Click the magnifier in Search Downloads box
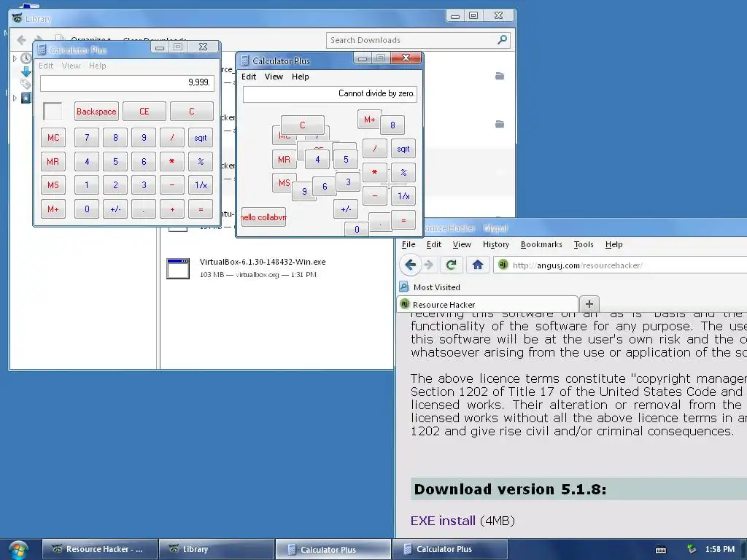This screenshot has width=747, height=560. coord(502,40)
